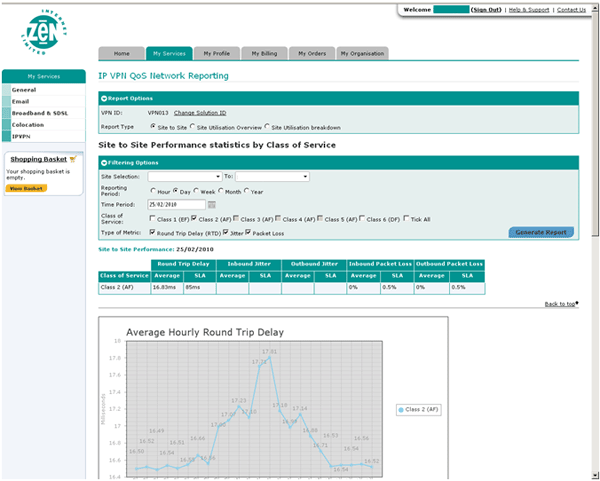
Task: Open Help & Support link
Action: [x=529, y=10]
